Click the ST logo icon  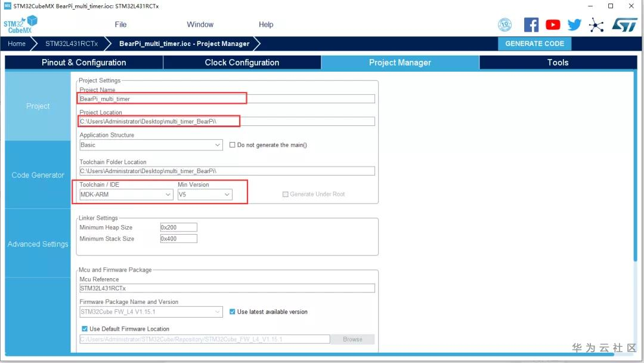[624, 25]
